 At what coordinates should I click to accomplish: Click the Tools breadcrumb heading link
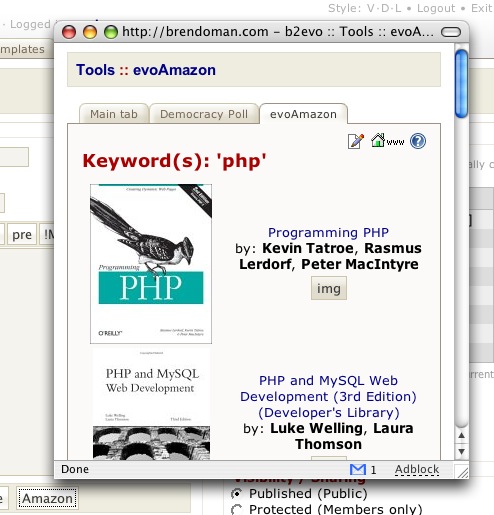click(x=95, y=70)
